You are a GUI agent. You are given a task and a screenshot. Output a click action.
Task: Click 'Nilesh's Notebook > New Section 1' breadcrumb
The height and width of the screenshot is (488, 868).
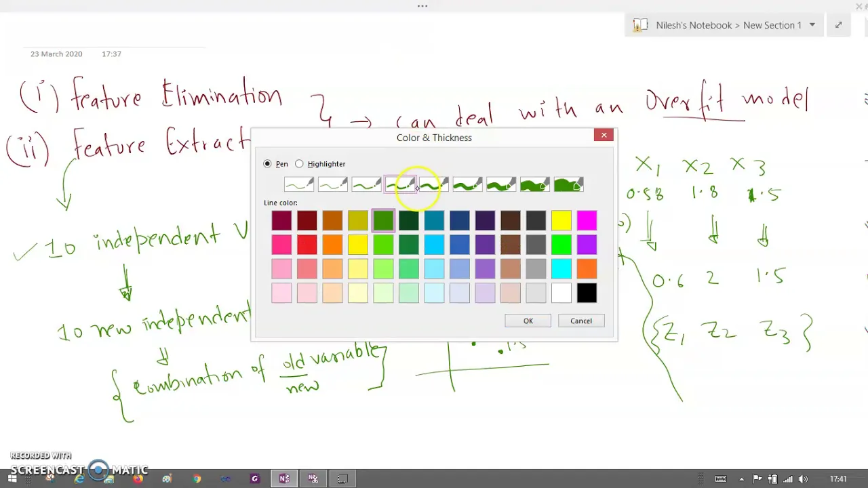(x=728, y=25)
